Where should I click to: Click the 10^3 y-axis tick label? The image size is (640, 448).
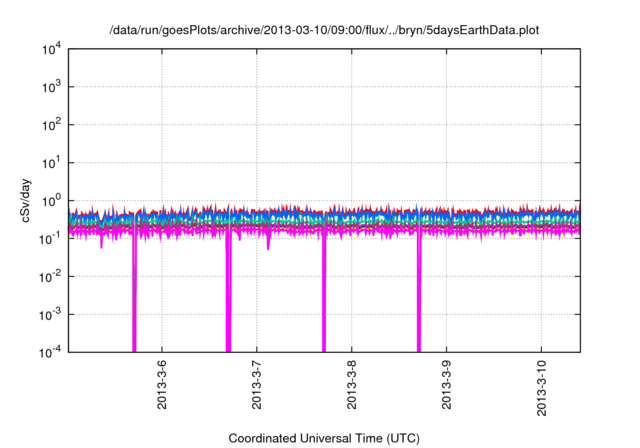click(51, 87)
